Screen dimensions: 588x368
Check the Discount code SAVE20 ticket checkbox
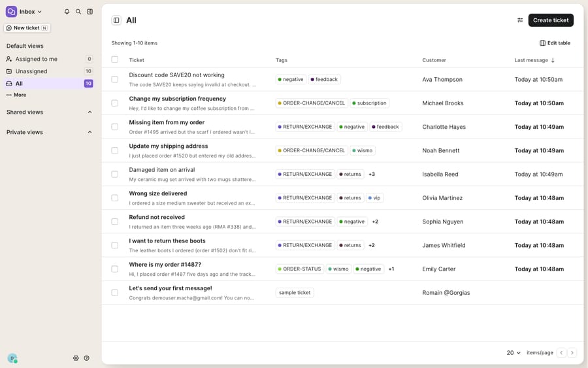115,80
